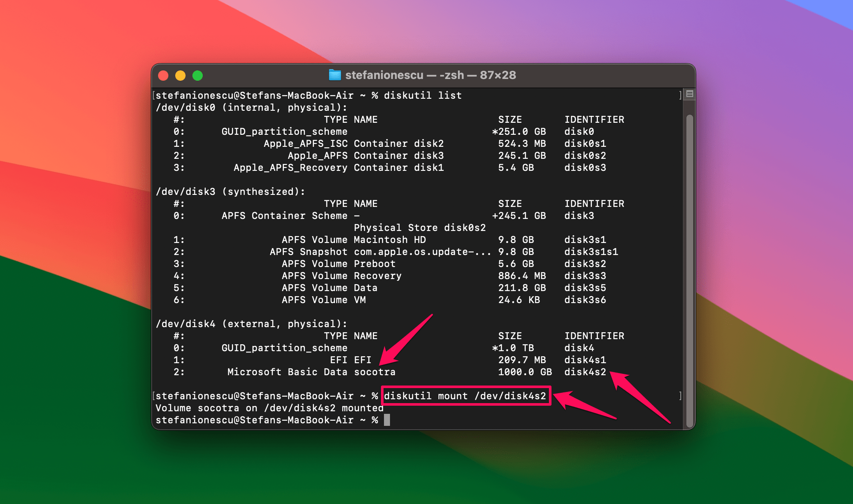853x504 pixels.
Task: Click the 'disk4s2' identifier in disk4 table
Action: pyautogui.click(x=585, y=372)
